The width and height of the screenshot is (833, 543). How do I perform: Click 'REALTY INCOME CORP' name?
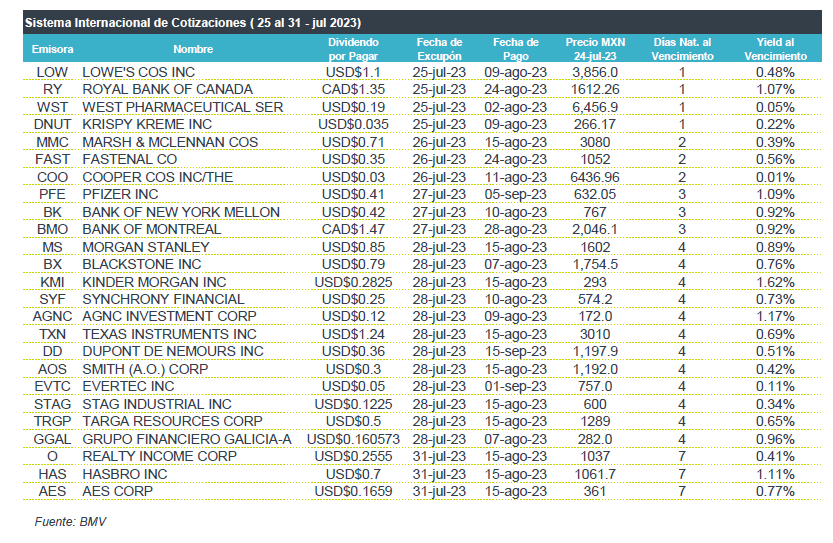159,457
